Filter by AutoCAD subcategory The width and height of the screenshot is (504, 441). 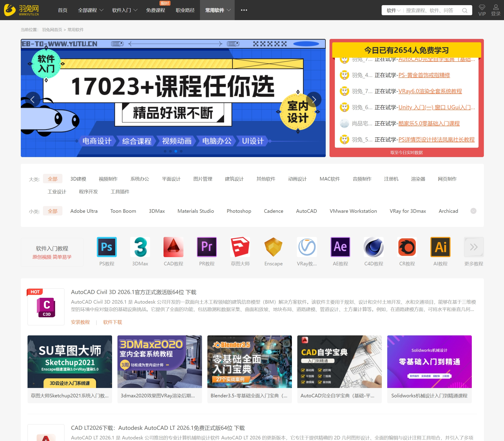[x=306, y=211]
